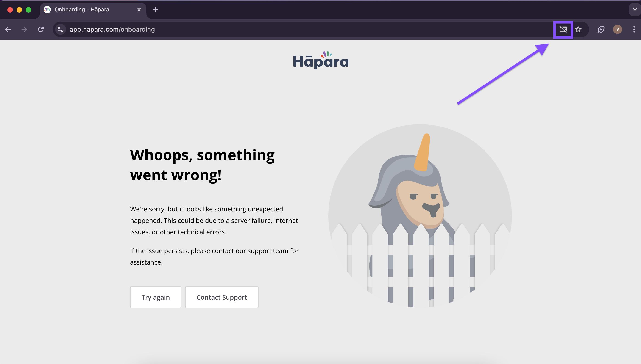The width and height of the screenshot is (641, 364).
Task: Open Chrome three-dot menu
Action: pyautogui.click(x=634, y=30)
